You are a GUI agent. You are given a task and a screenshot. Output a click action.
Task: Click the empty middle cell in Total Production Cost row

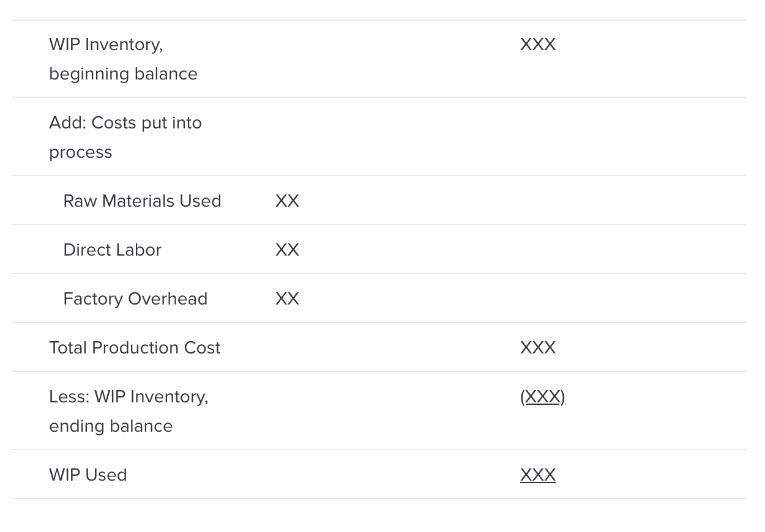pyautogui.click(x=386, y=347)
